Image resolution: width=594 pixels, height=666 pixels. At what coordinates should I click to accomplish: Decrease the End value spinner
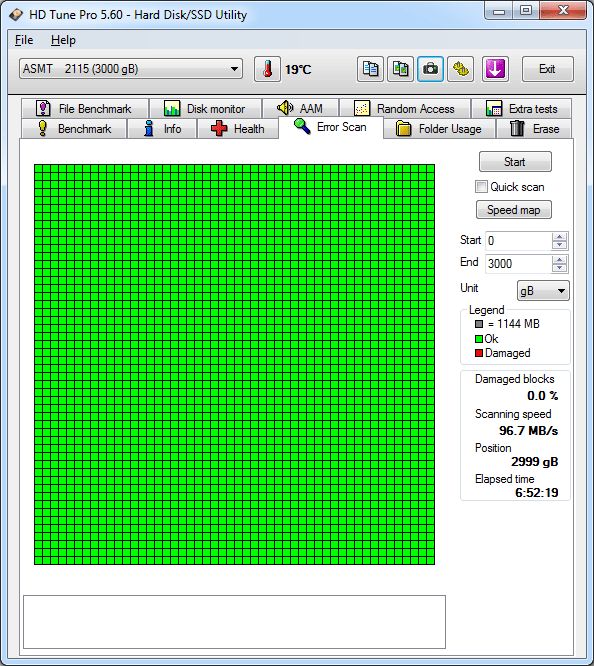click(x=560, y=268)
